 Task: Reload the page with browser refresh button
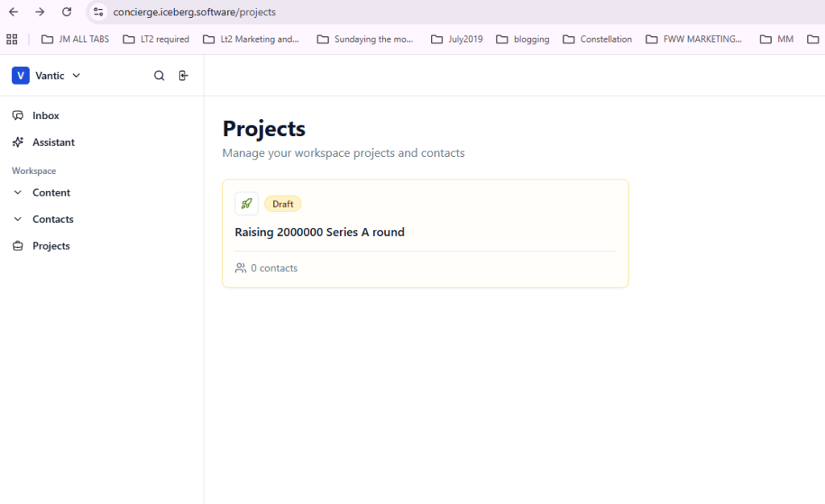tap(67, 12)
